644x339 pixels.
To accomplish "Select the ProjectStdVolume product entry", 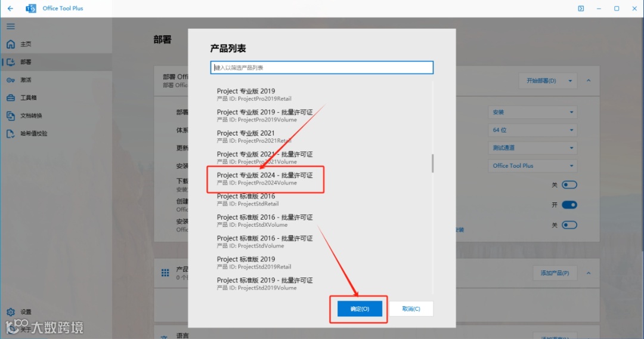I will pos(323,242).
